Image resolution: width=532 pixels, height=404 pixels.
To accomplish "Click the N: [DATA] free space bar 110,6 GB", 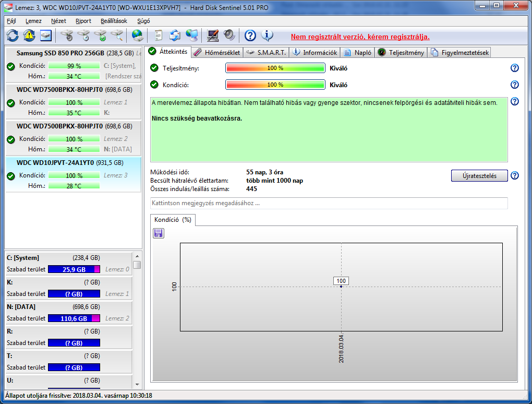I will coord(74,318).
